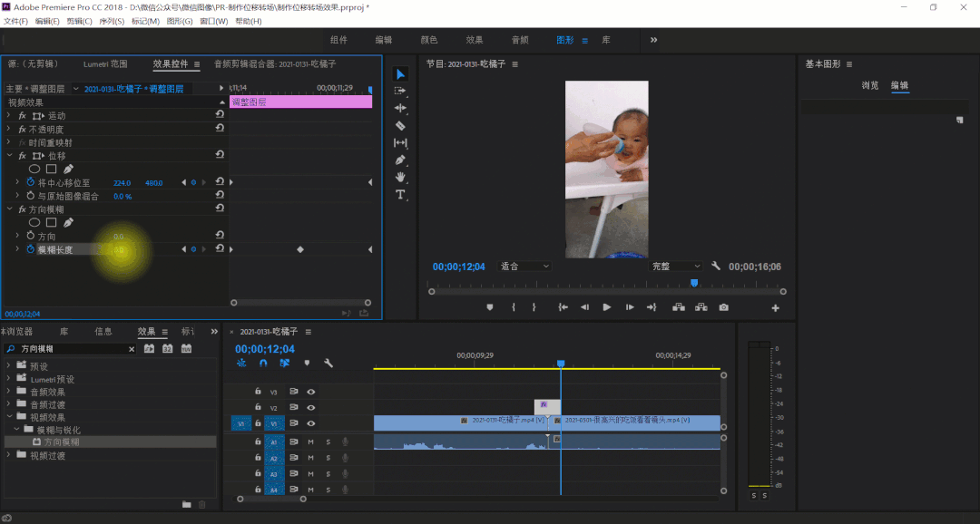This screenshot has height=524, width=980.
Task: Open Timeline display settings wrench
Action: (x=328, y=363)
